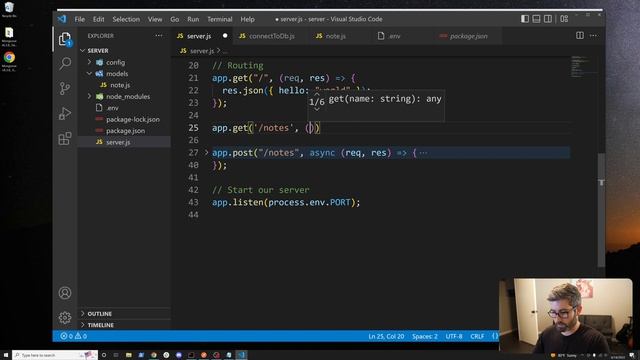The width and height of the screenshot is (640, 360).
Task: Click the Windows Start button
Action: (6, 355)
